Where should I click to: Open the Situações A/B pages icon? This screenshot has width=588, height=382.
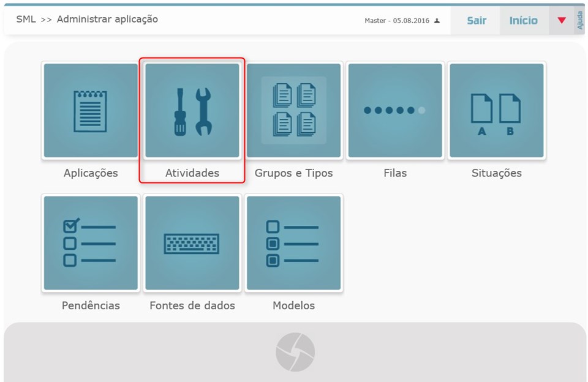point(496,110)
